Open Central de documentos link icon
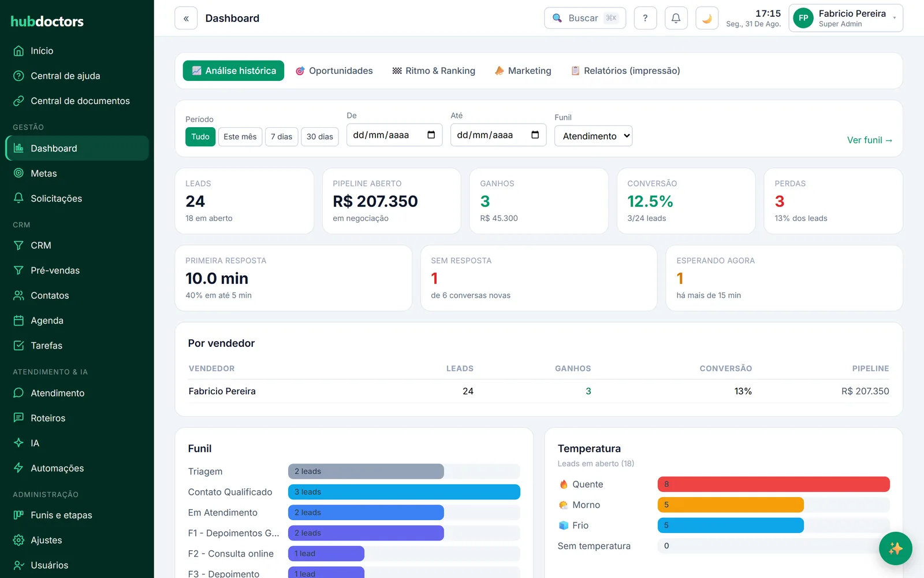Viewport: 924px width, 578px height. 18,101
